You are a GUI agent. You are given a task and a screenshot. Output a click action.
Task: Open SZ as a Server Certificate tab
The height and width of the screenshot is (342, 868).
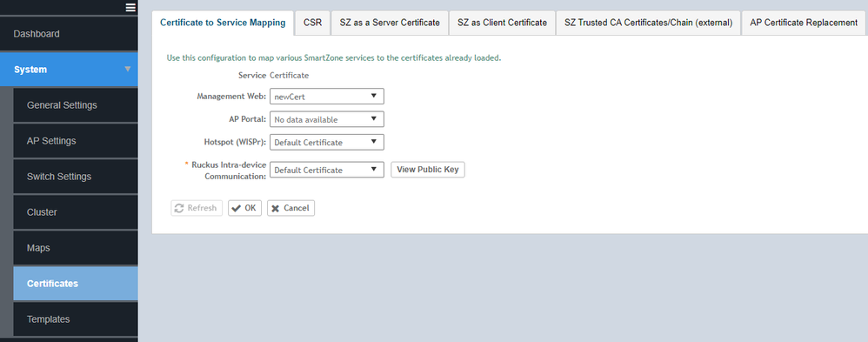(390, 23)
